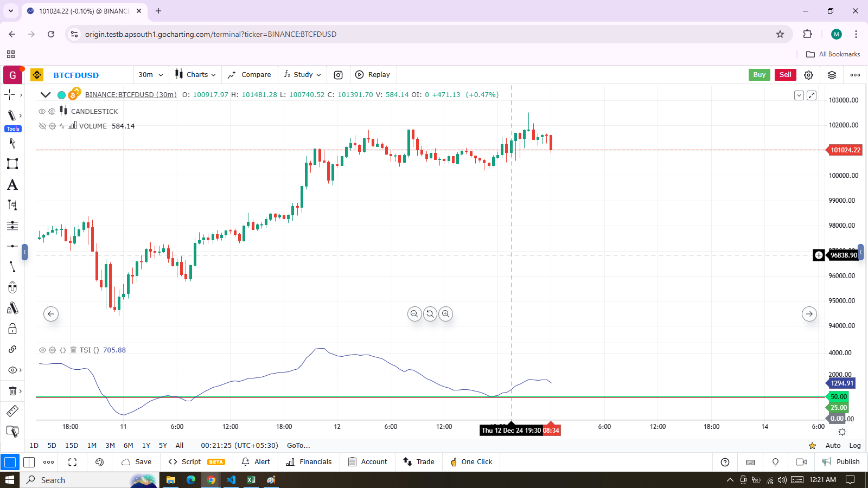This screenshot has height=488, width=868.
Task: Open chart settings gear icon
Action: pyautogui.click(x=808, y=75)
